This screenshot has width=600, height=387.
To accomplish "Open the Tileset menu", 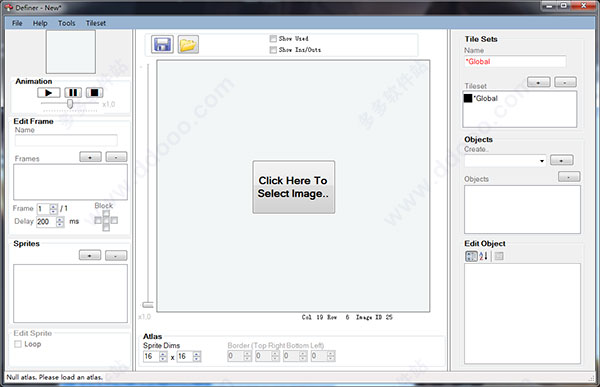I will click(x=96, y=23).
